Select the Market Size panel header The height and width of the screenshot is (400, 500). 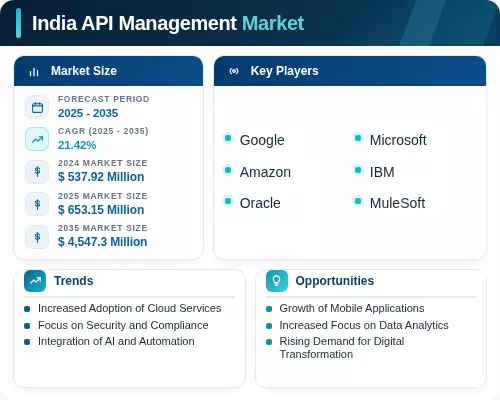[x=108, y=71]
